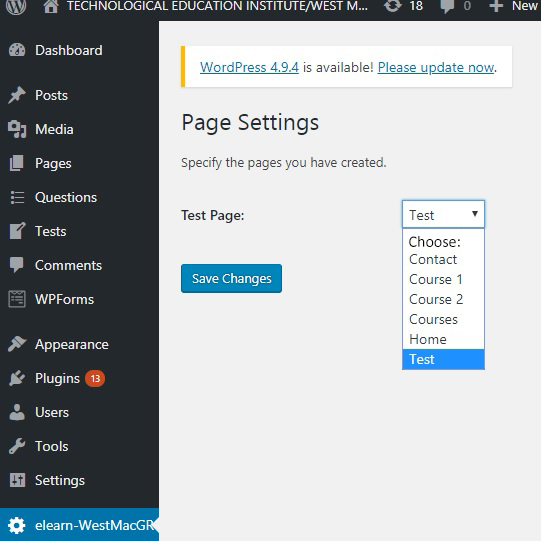Click the 18 updates count
The width and height of the screenshot is (541, 541).
416,6
